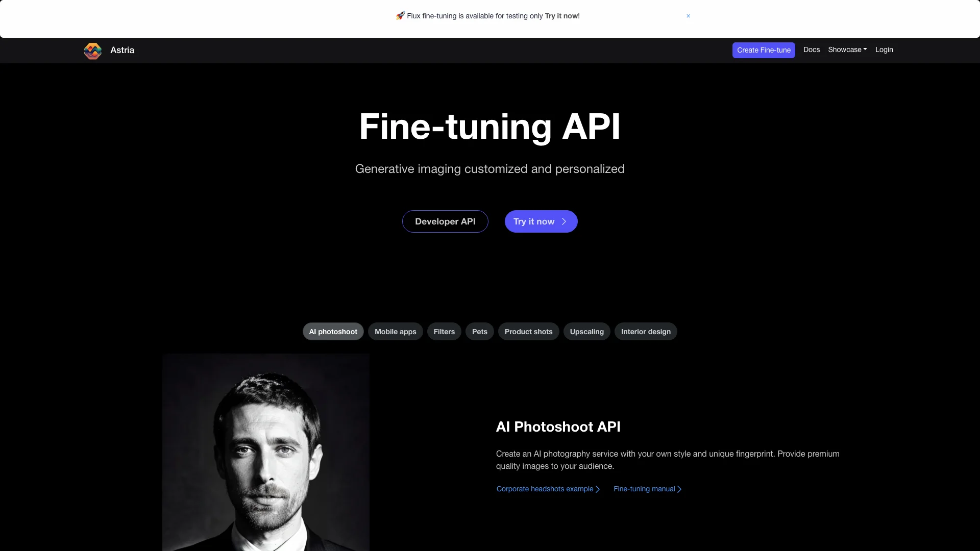The height and width of the screenshot is (551, 980).
Task: Dismiss the Flux fine-tuning banner
Action: pos(688,15)
